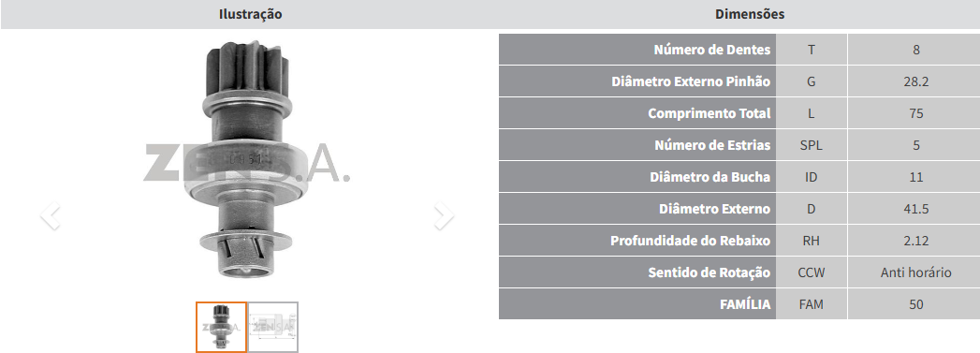The height and width of the screenshot is (353, 980).
Task: Click the SPL code cell
Action: (812, 145)
